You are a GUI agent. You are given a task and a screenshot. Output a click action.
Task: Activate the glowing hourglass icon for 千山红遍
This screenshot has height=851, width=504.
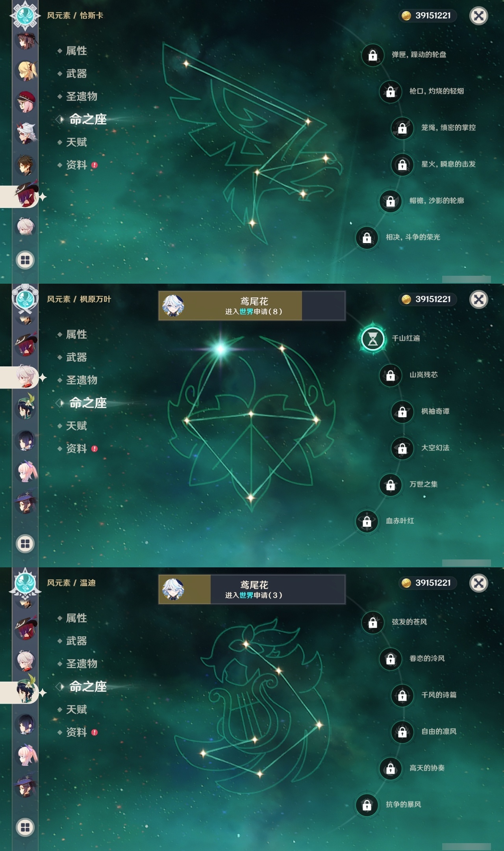point(372,339)
